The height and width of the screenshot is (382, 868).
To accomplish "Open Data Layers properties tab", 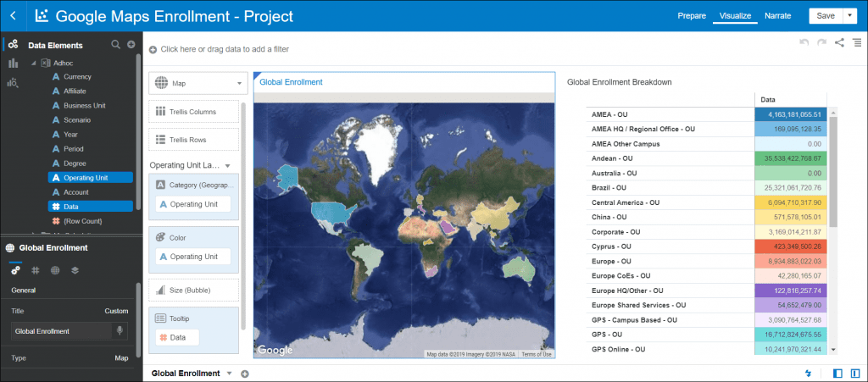I will [x=75, y=270].
